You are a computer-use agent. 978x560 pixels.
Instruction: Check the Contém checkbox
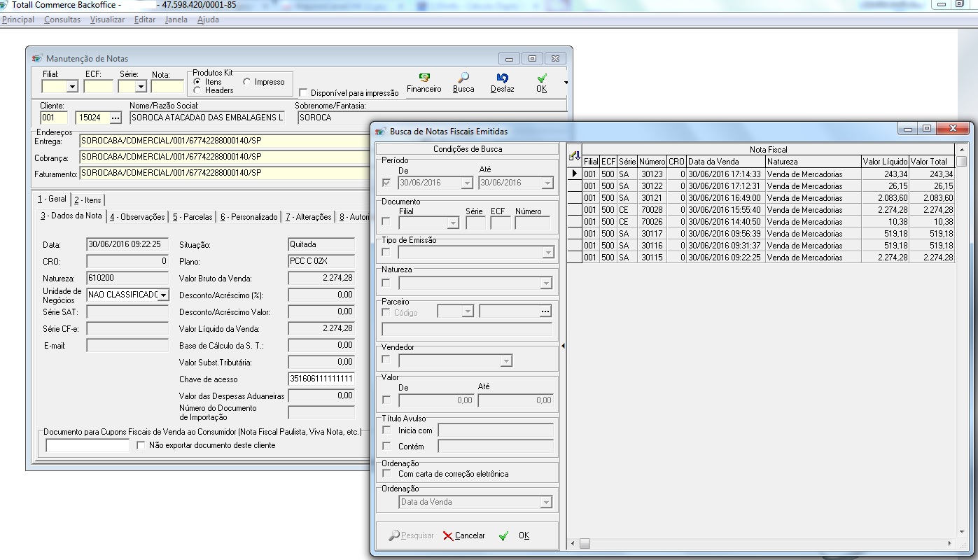386,446
